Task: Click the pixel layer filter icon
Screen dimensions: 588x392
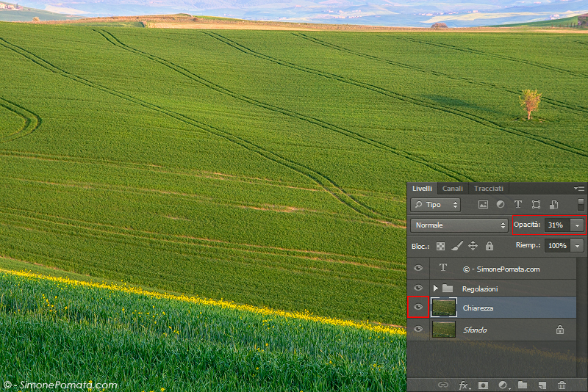Action: (x=483, y=205)
